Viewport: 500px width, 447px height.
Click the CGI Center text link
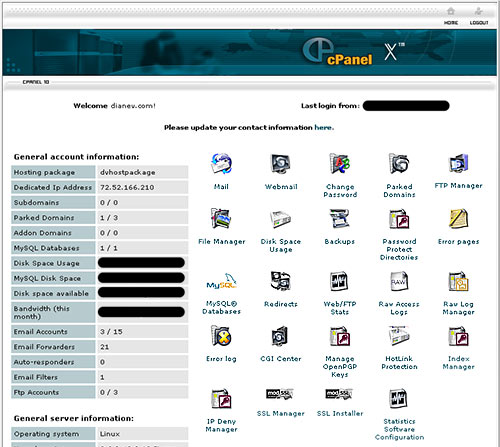pyautogui.click(x=281, y=359)
